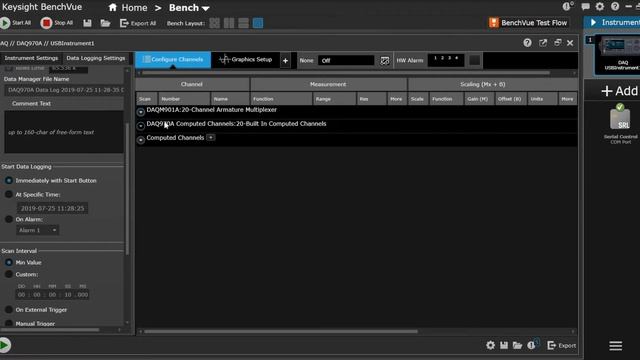Select the single-panel bench layout
This screenshot has width=640, height=360.
click(258, 23)
